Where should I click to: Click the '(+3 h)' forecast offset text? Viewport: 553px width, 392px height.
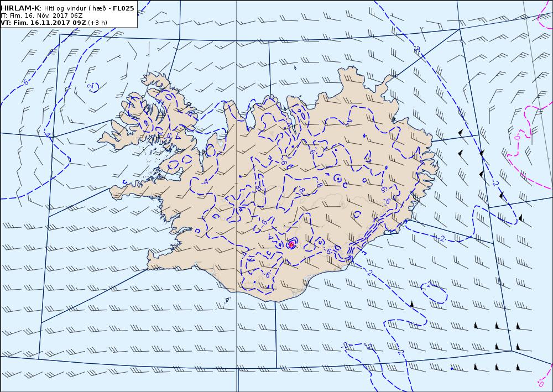(97, 23)
